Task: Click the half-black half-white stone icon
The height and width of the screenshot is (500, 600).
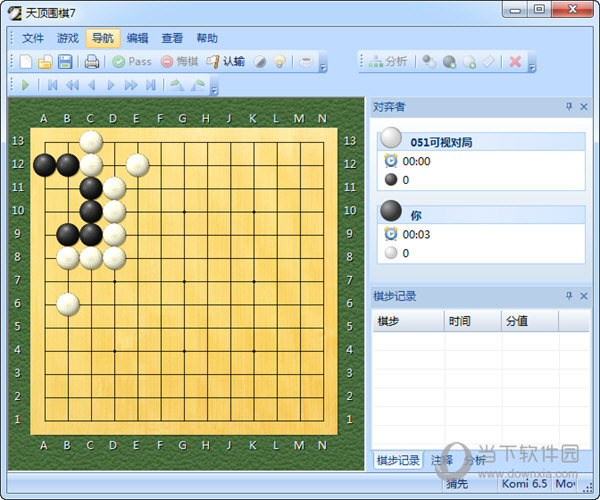Action: coord(260,62)
